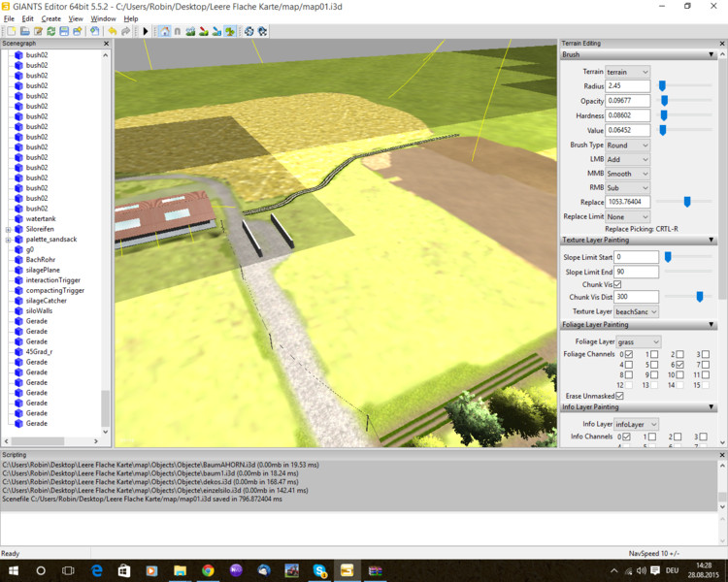Screen dimensions: 728x582
Task: Click the New scene toolbar icon
Action: [12, 31]
